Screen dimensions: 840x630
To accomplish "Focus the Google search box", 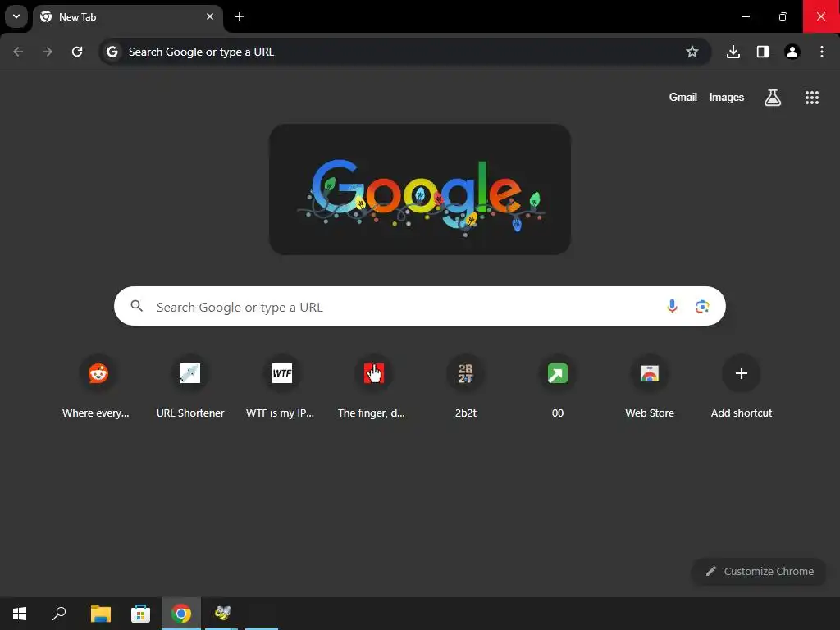I will (x=420, y=306).
